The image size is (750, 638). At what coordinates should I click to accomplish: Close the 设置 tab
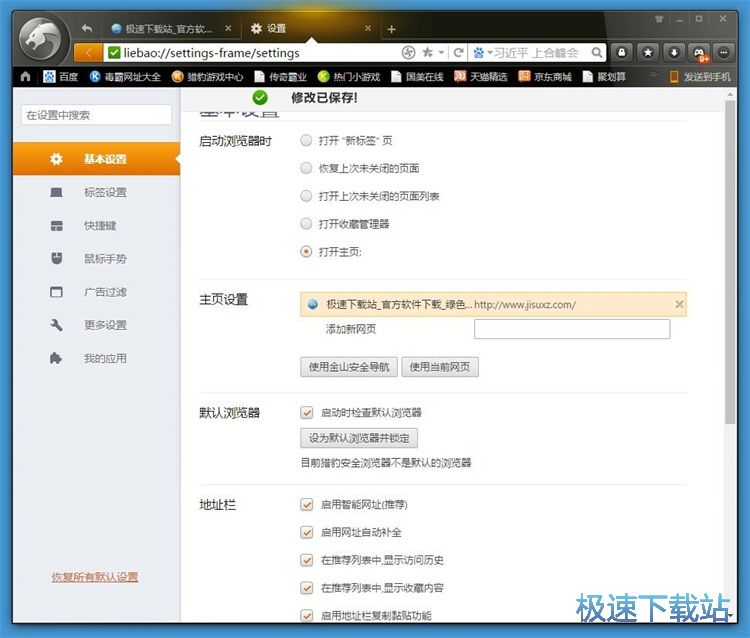[368, 28]
